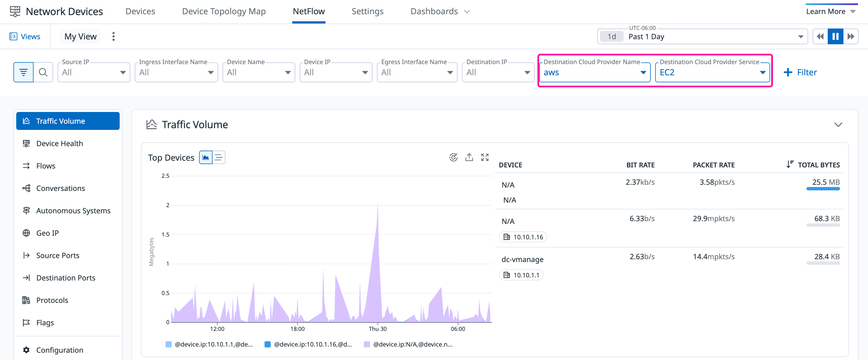
Task: Open the filter options icon beside the search
Action: click(23, 72)
